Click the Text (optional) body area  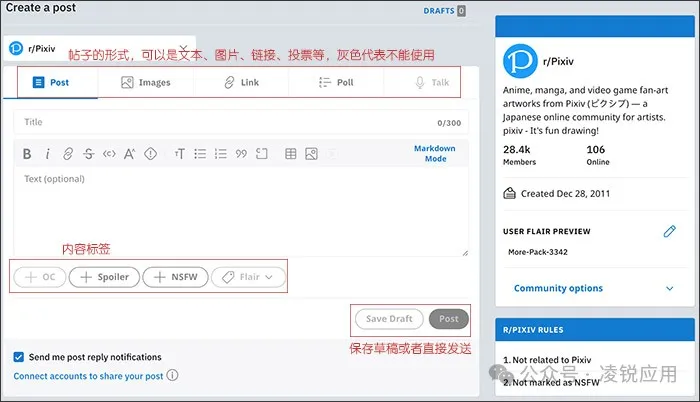tap(241, 212)
